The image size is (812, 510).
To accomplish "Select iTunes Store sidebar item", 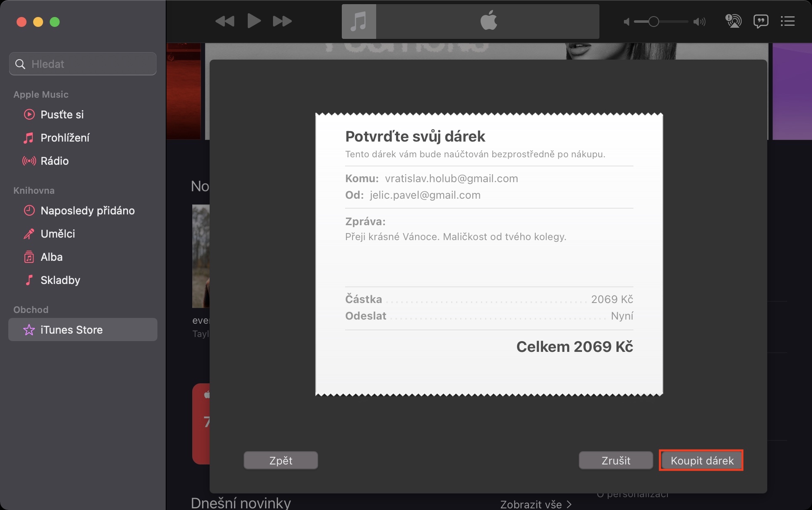I will tap(71, 330).
